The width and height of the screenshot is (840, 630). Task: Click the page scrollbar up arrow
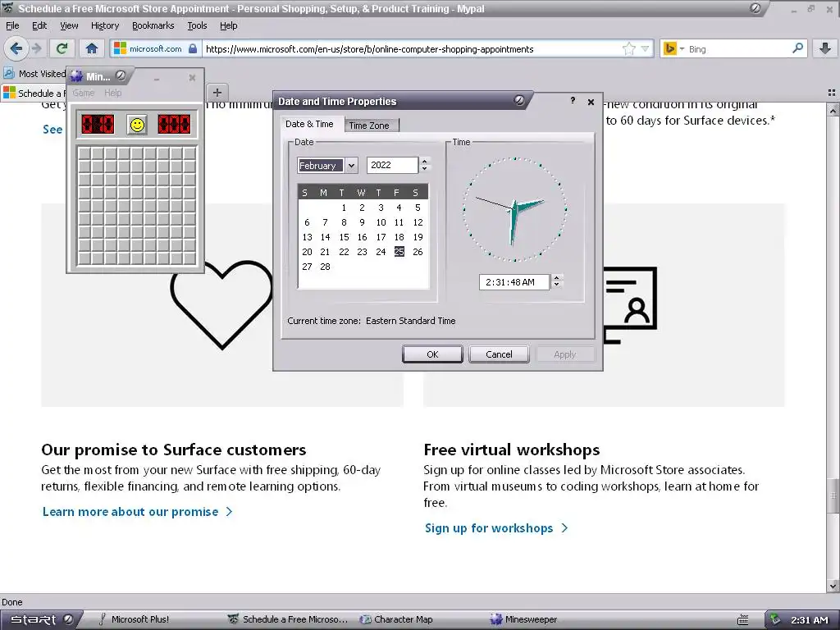833,110
